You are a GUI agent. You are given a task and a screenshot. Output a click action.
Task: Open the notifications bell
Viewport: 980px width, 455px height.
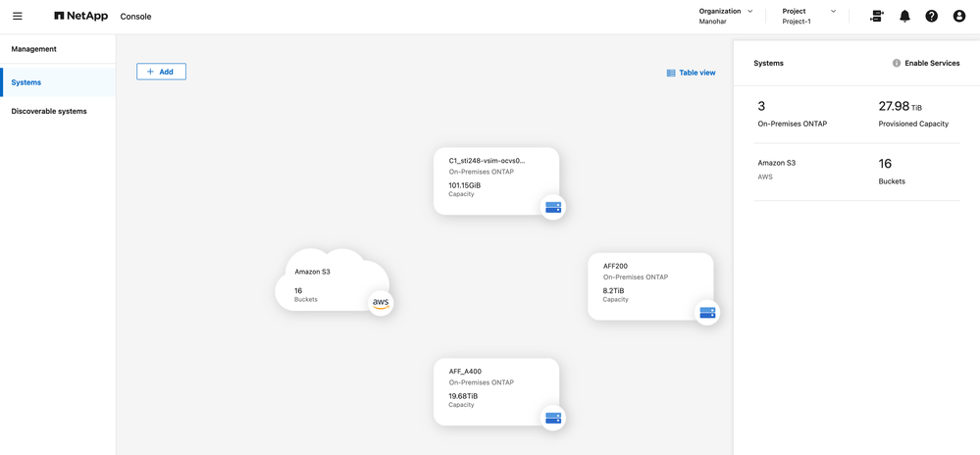tap(904, 17)
